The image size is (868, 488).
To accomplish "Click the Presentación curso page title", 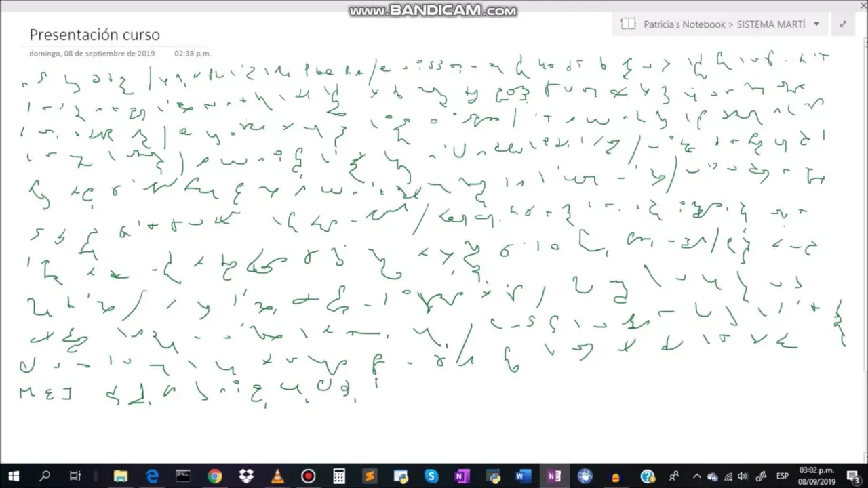I will click(x=94, y=35).
